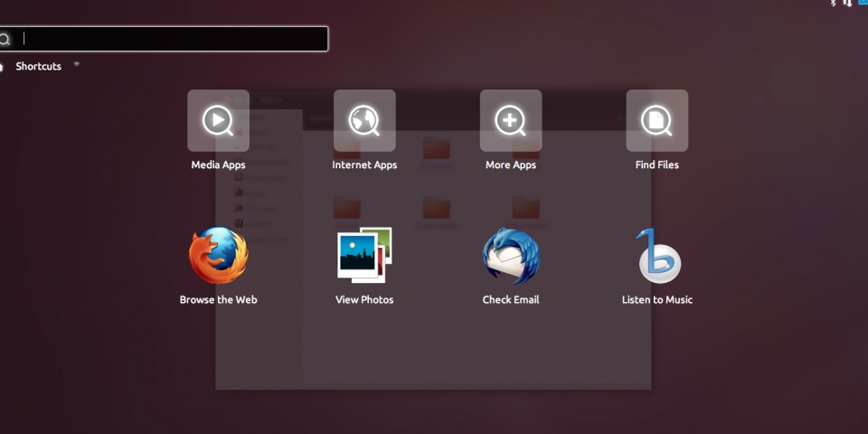Click the "View Photos" text label
Viewport: 868px width, 434px height.
364,300
